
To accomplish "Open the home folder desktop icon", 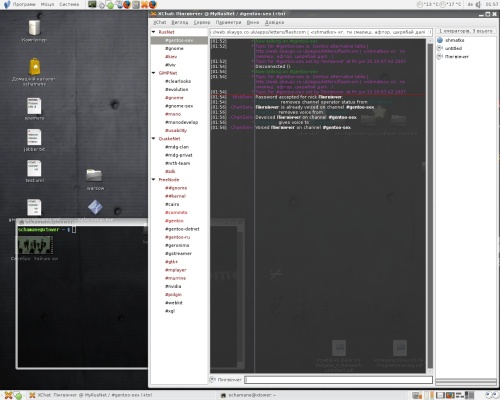I will [x=34, y=72].
